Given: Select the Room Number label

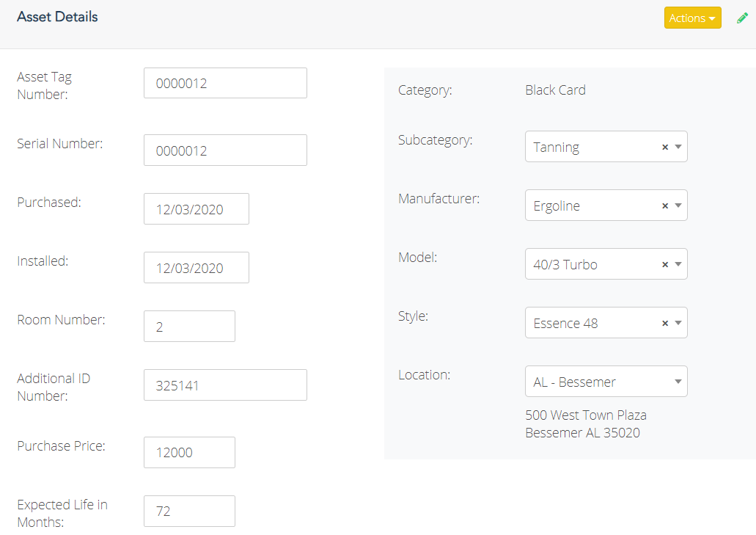Looking at the screenshot, I should coord(62,320).
